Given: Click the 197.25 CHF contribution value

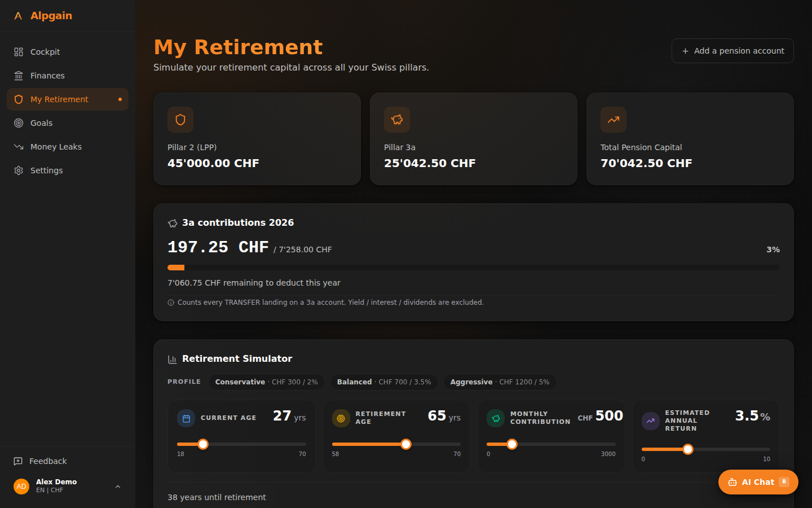Looking at the screenshot, I should (x=218, y=247).
